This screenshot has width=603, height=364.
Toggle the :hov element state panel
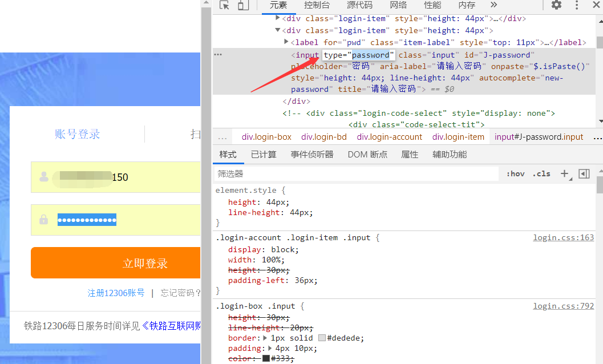(515, 173)
